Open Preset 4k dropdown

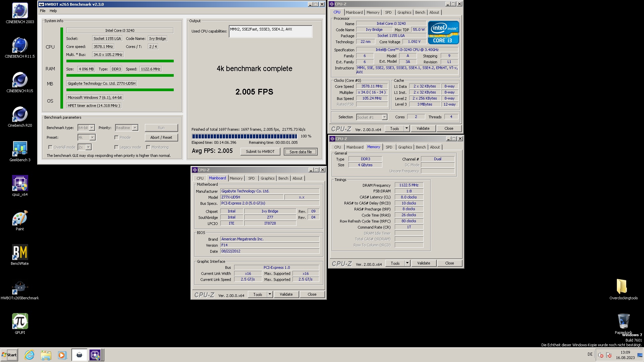93,137
